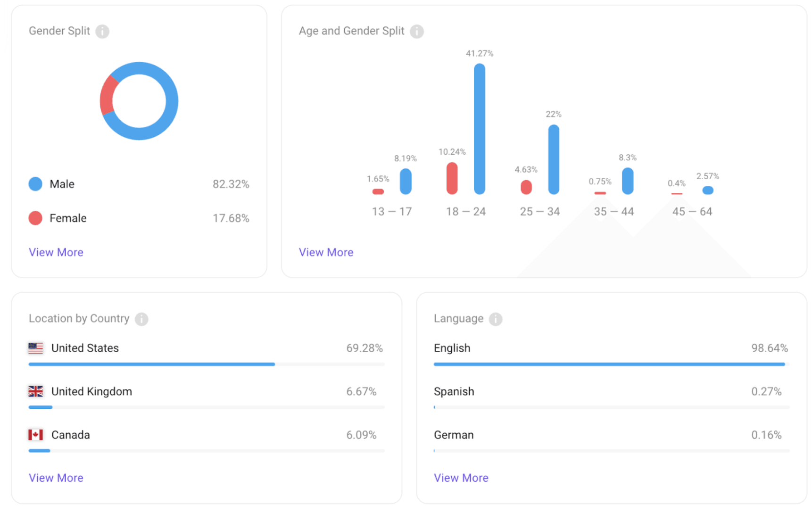
Task: Open View More under Location by Country
Action: (x=56, y=478)
